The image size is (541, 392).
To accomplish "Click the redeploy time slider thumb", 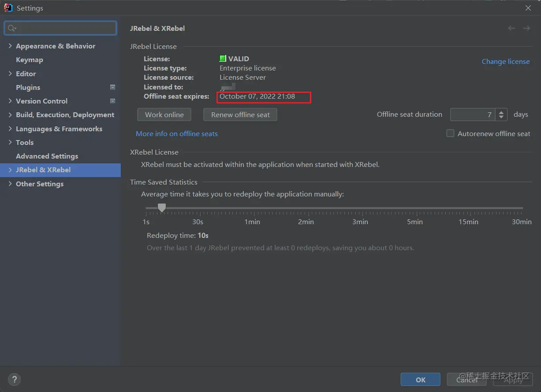I will [162, 207].
